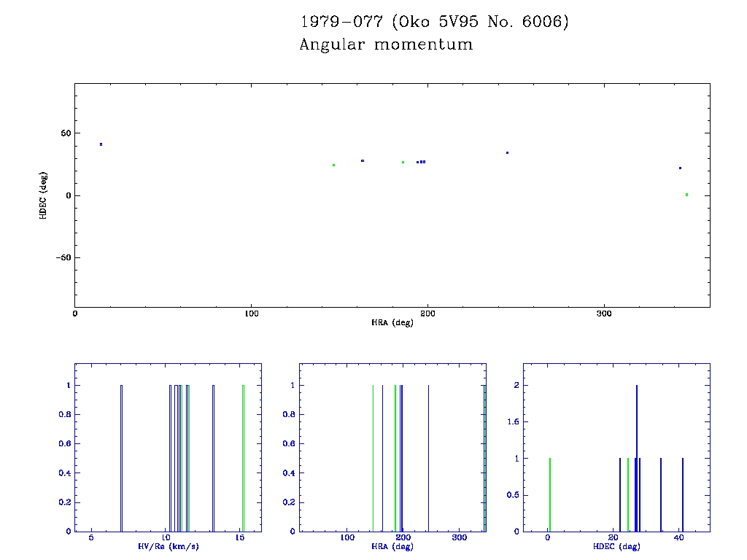747x560 pixels.
Task: Click the "Angular momentum" subtitle
Action: [387, 44]
